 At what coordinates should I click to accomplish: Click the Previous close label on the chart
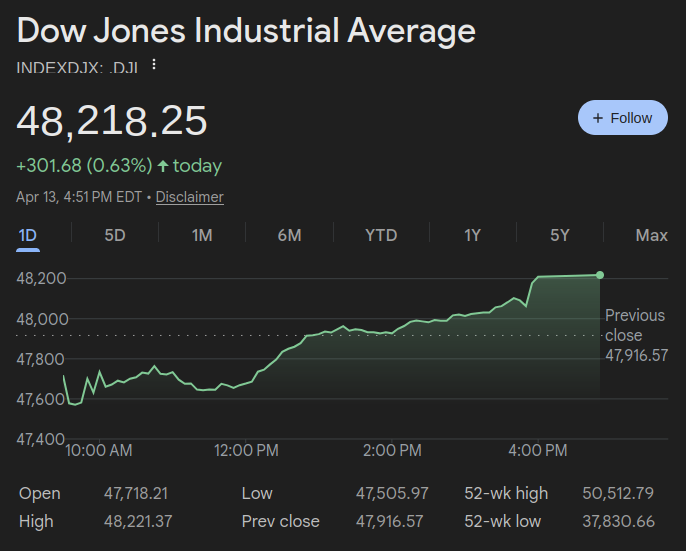636,325
